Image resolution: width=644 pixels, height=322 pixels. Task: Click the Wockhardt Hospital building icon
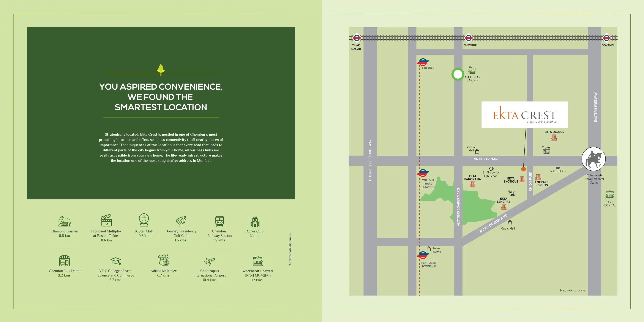tap(258, 261)
